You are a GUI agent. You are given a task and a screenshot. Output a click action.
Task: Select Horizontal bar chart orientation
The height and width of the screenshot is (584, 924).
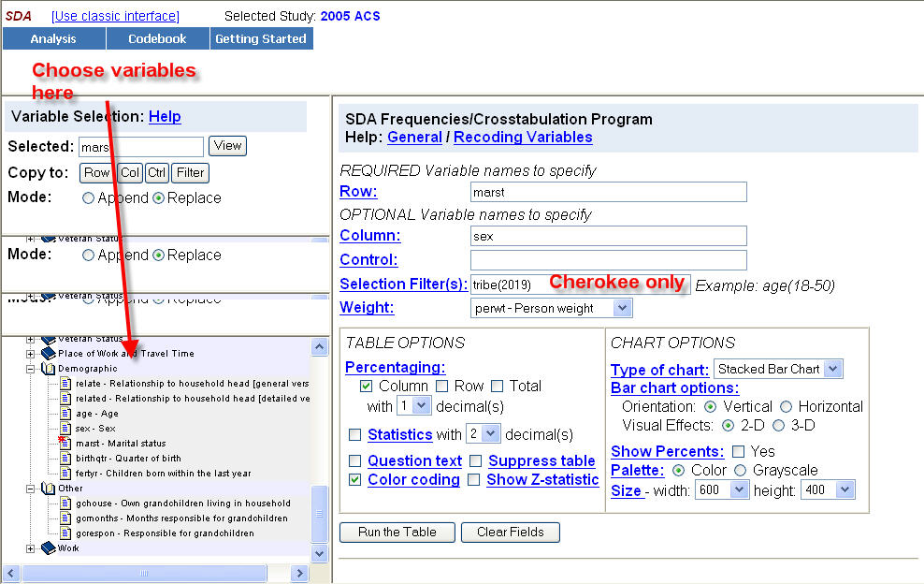point(786,406)
